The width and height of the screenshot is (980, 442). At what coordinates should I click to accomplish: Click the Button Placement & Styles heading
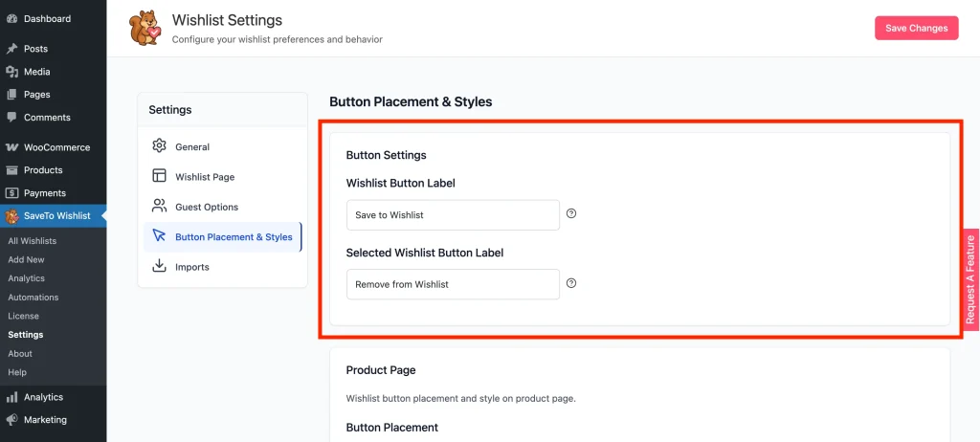(x=411, y=101)
